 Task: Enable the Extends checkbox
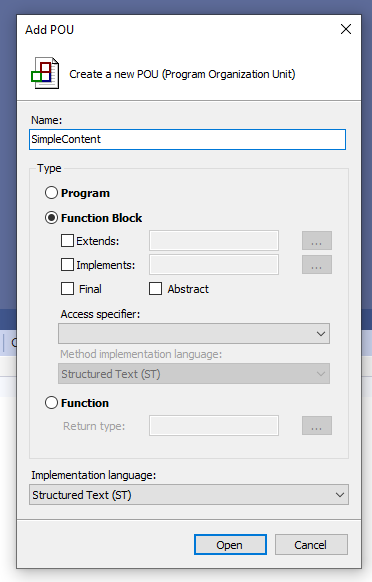pos(67,241)
